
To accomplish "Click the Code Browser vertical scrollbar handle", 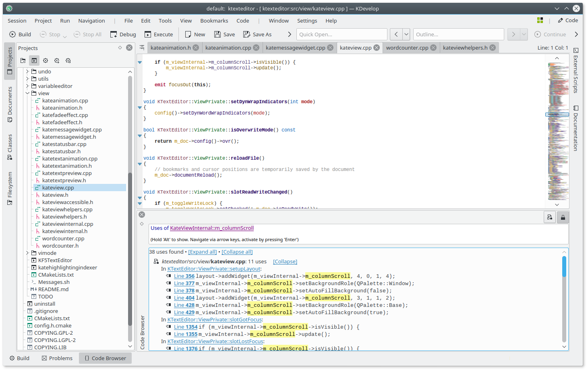I will pos(564,267).
